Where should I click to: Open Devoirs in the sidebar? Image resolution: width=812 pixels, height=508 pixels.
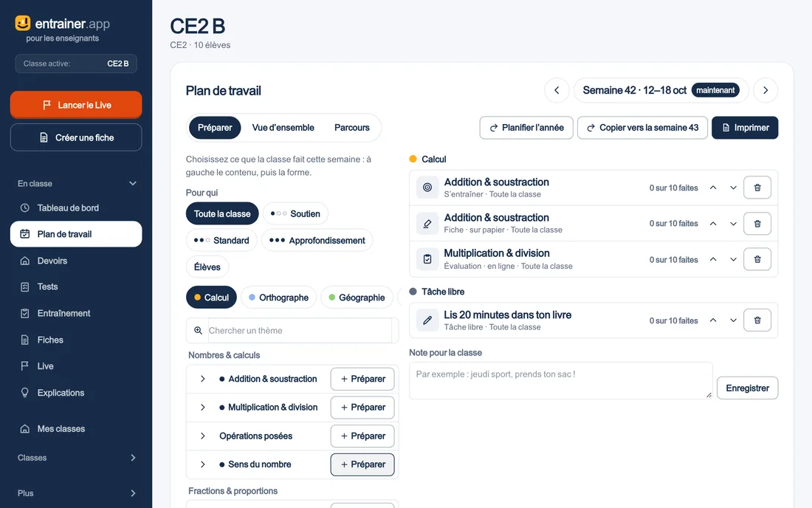(76, 261)
